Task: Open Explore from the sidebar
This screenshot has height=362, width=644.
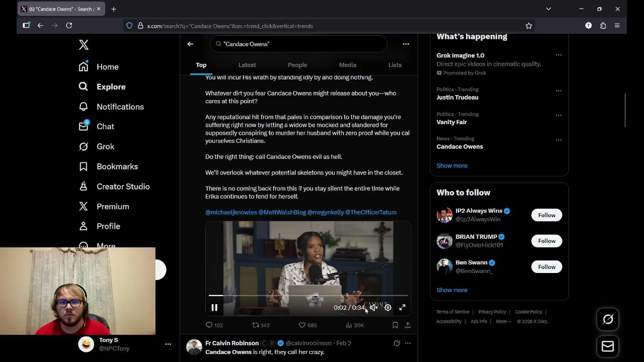Action: (x=102, y=86)
